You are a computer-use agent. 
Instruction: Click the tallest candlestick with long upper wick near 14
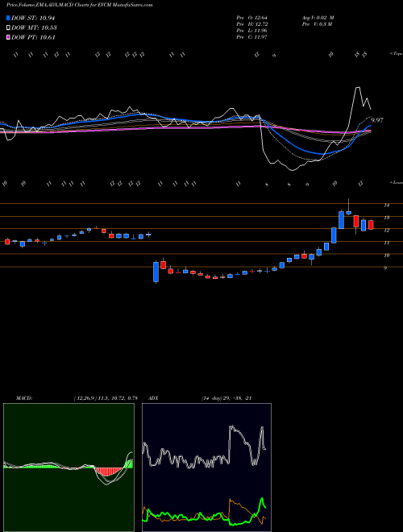(348, 212)
